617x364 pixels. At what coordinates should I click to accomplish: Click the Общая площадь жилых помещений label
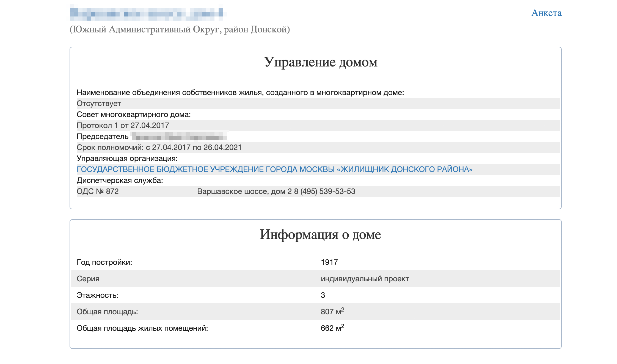click(x=142, y=328)
